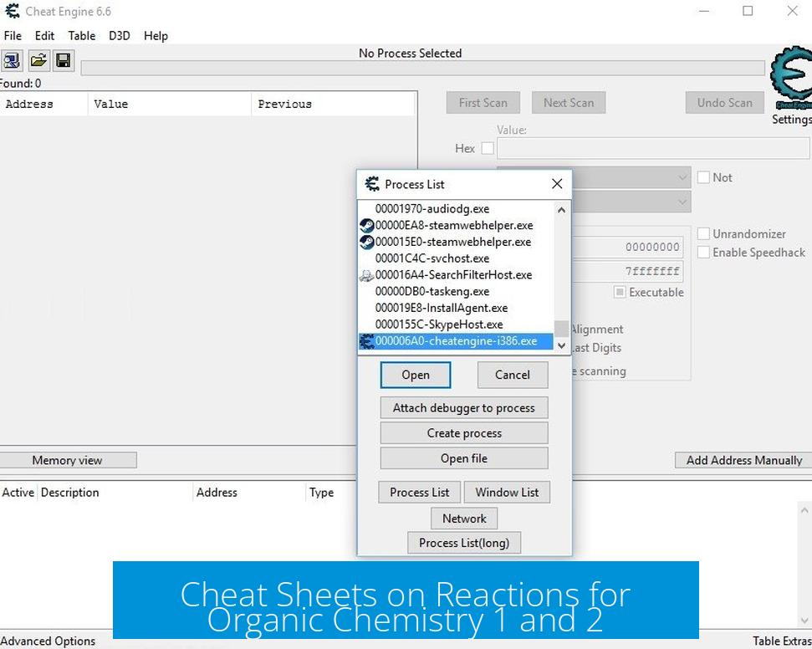This screenshot has height=649, width=812.
Task: Toggle the Executable checkbox
Action: [620, 292]
